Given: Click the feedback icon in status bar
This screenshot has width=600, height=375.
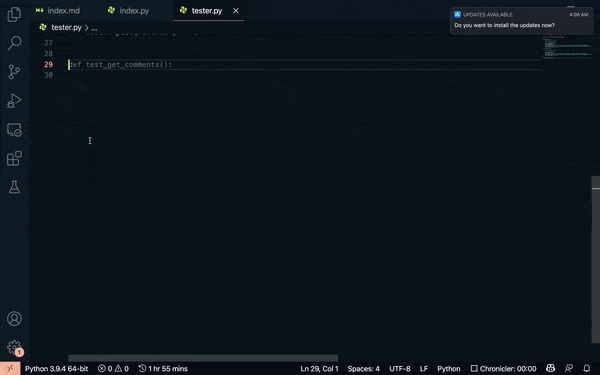Looking at the screenshot, I should click(569, 368).
